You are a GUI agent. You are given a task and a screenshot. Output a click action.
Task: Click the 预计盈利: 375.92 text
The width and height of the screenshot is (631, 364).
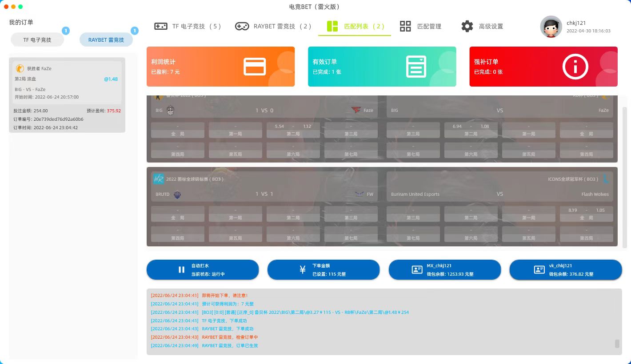[x=104, y=111]
